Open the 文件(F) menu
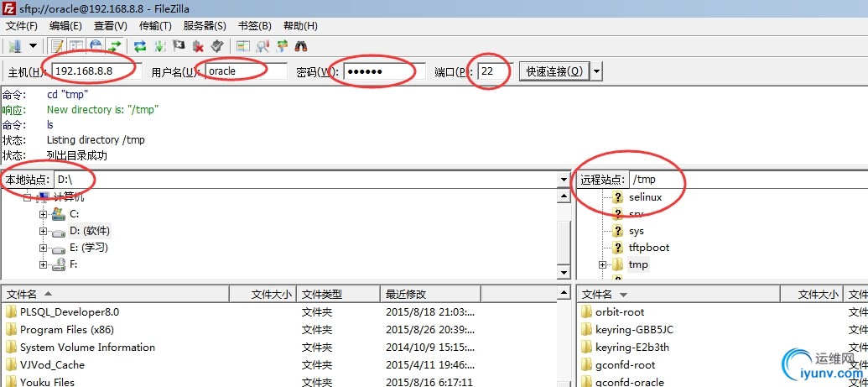The width and height of the screenshot is (868, 387). click(x=22, y=26)
